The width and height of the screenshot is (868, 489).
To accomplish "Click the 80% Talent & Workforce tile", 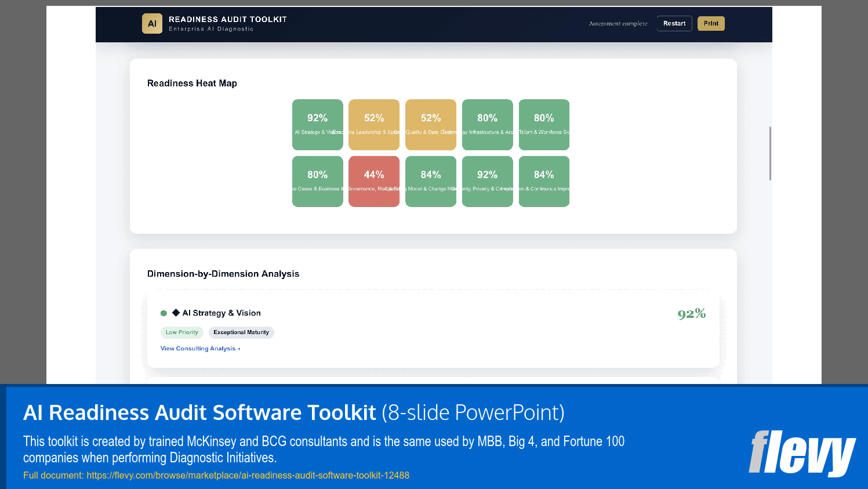I will 544,125.
